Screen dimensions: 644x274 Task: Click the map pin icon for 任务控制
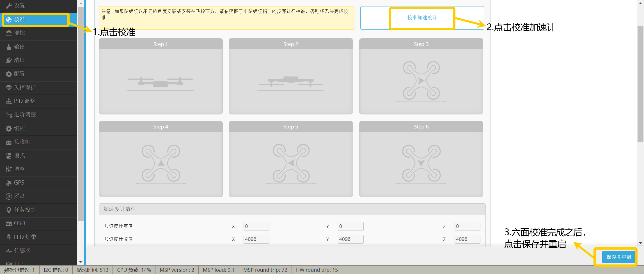point(9,210)
